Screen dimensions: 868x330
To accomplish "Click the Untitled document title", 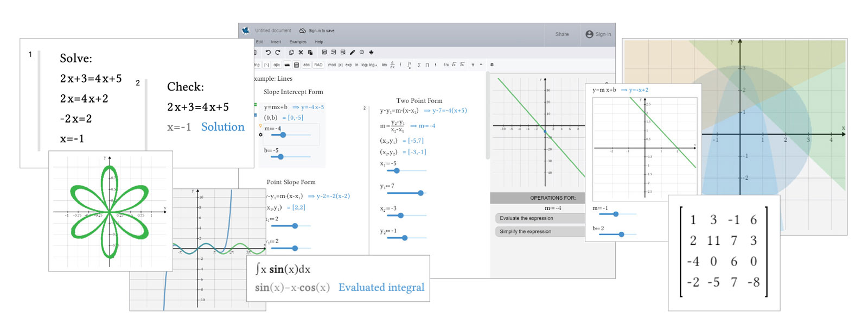I will 273,31.
